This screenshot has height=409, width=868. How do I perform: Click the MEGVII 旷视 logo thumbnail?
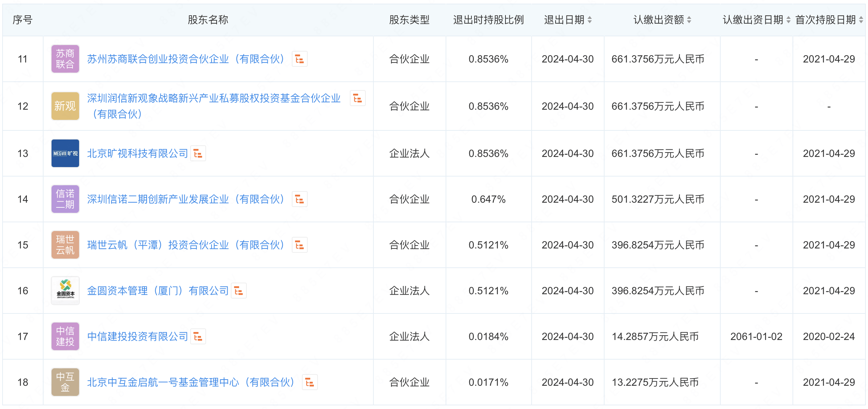[x=65, y=153]
